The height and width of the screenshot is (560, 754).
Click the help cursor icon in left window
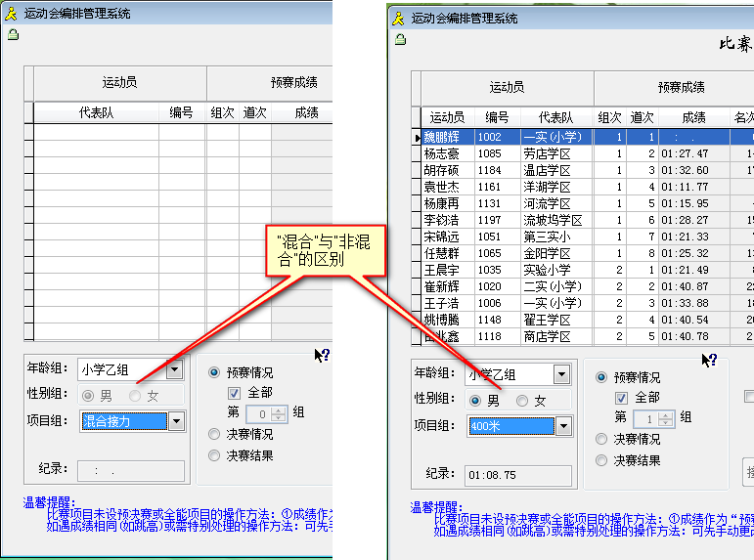(x=321, y=356)
